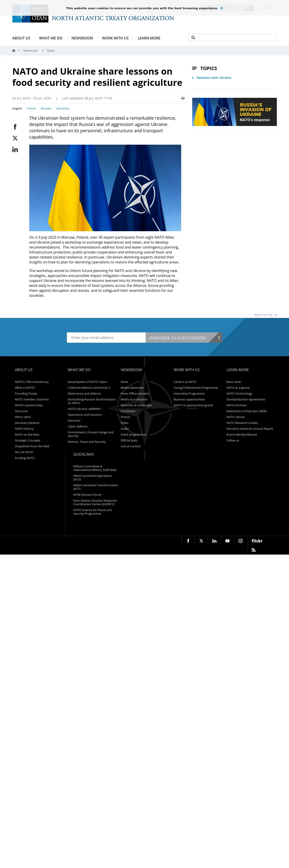This screenshot has height=868, width=289.
Task: Open footer Careers at NATO link
Action: click(185, 382)
